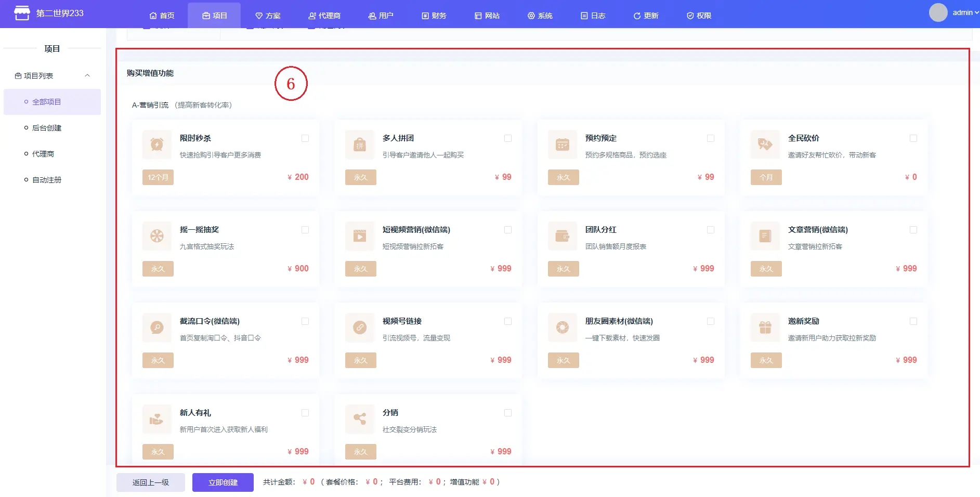The height and width of the screenshot is (497, 980).
Task: Collapse the 项目列表 sidebar section
Action: 87,76
